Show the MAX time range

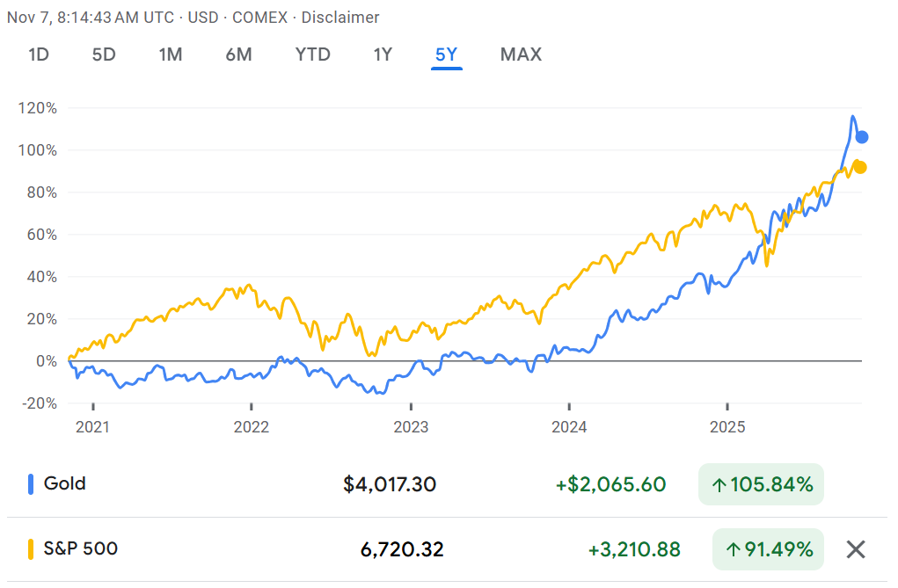tap(521, 54)
